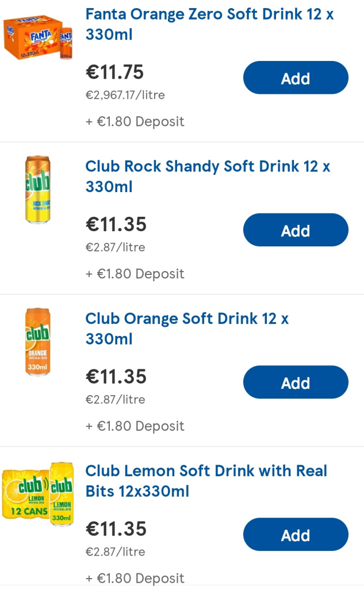Add Club Lemon to basket

click(x=296, y=534)
